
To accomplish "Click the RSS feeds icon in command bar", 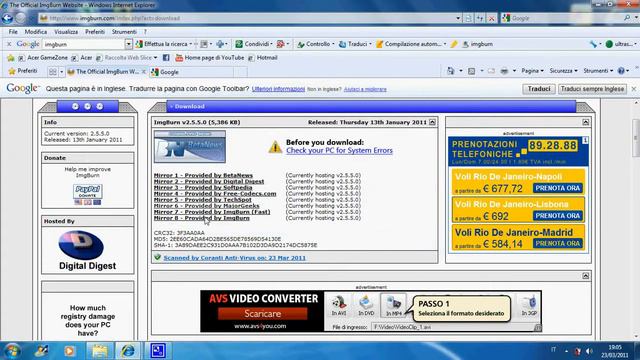I will (x=471, y=71).
